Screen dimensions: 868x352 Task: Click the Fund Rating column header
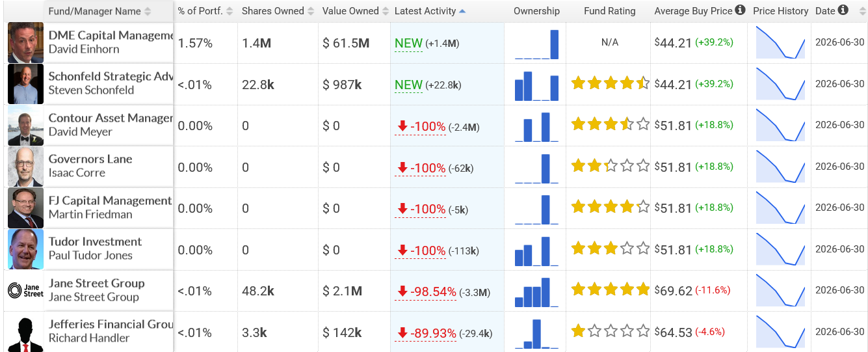[x=610, y=11]
